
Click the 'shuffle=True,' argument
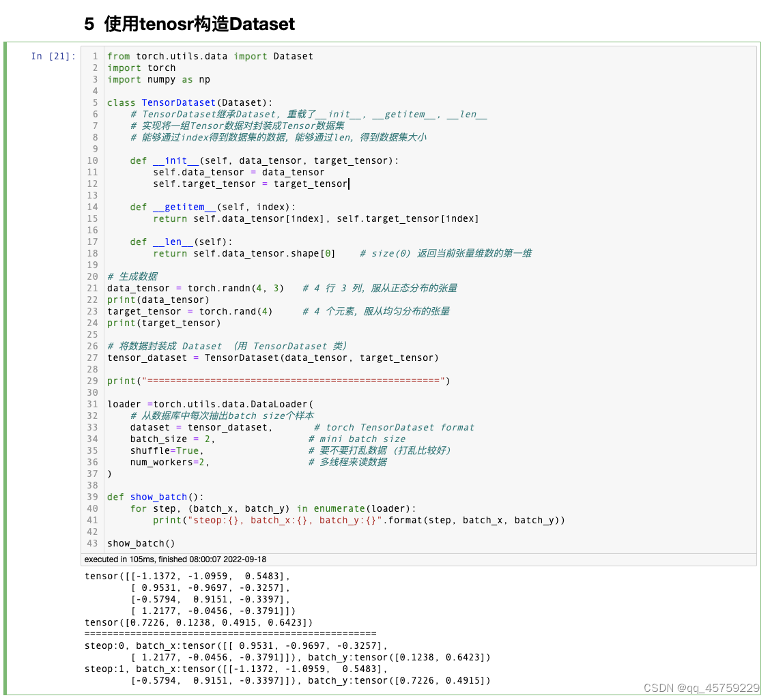pos(167,450)
